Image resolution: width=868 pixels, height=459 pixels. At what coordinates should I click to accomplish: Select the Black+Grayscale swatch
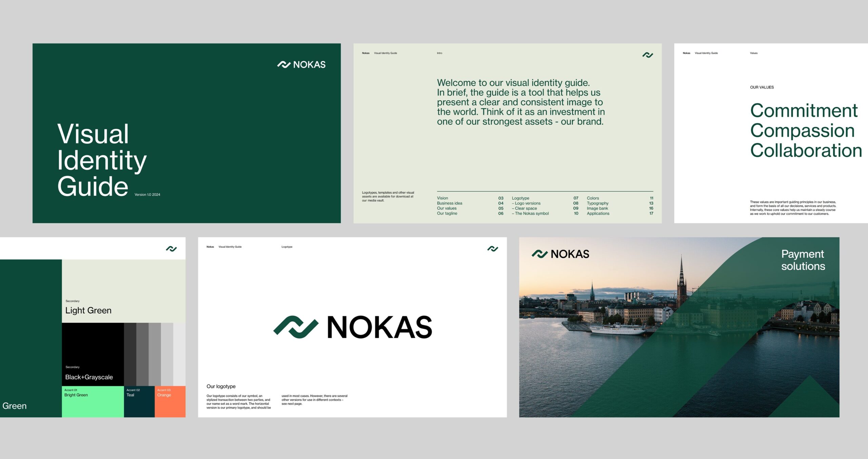[93, 354]
